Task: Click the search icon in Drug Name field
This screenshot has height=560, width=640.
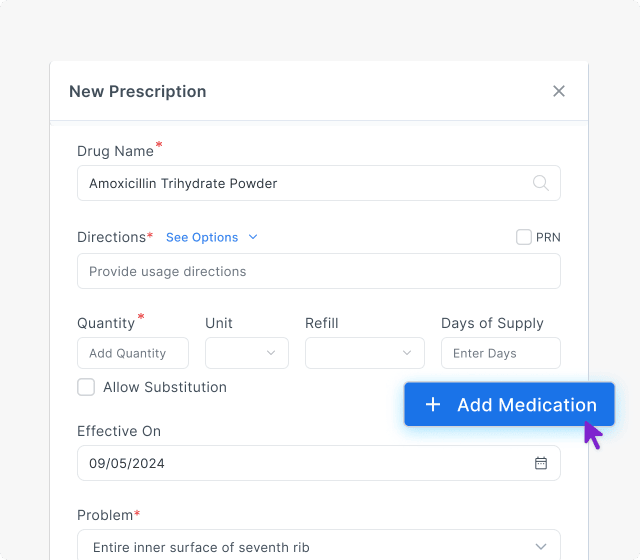Action: pyautogui.click(x=540, y=183)
